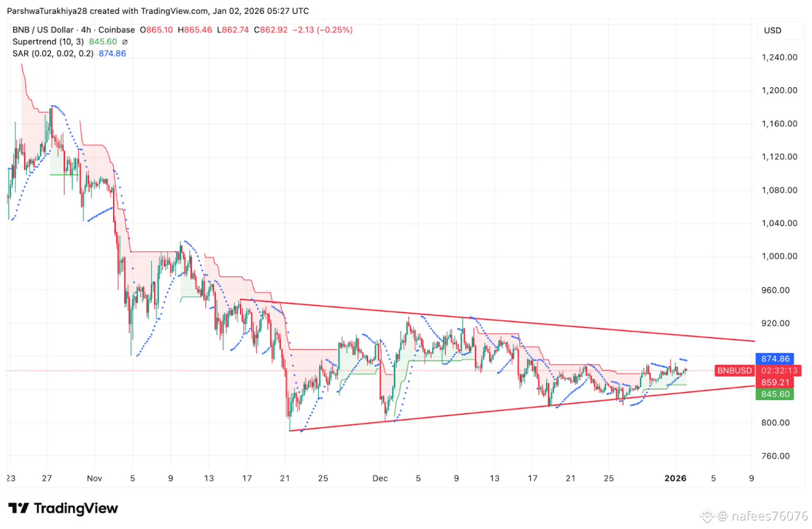The height and width of the screenshot is (529, 812).
Task: Click the 27 date label on the time axis
Action: (x=47, y=478)
